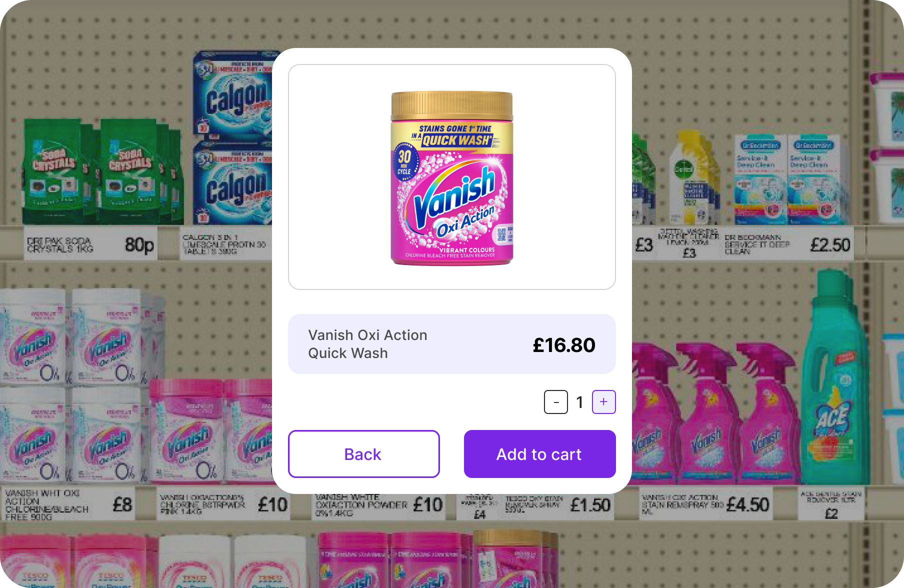Click the minus quantity button
Viewport: 904px width, 588px height.
click(556, 402)
